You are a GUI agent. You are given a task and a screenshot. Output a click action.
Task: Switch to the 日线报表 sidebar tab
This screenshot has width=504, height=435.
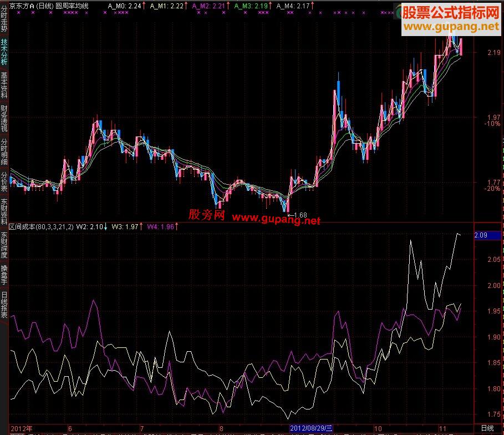4,305
